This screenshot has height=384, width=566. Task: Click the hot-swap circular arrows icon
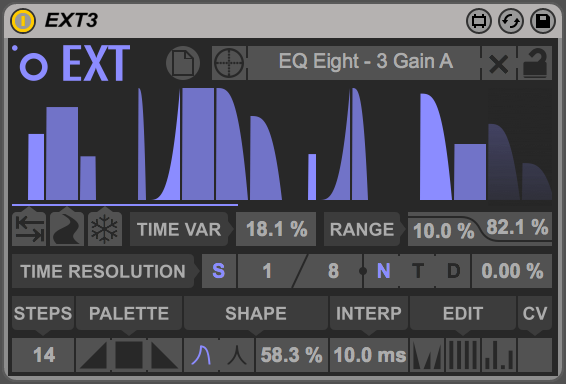[511, 21]
